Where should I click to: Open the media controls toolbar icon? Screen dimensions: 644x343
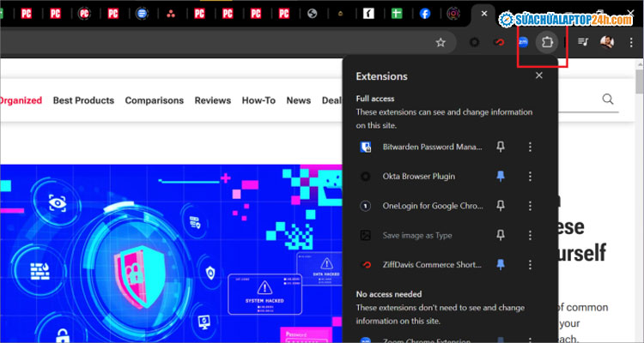coord(583,42)
